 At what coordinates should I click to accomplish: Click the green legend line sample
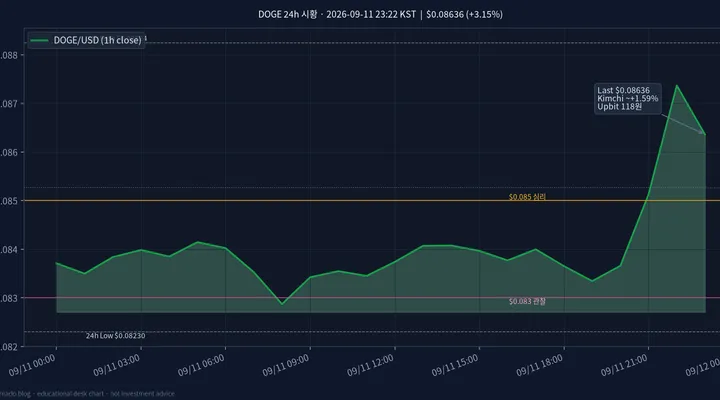[39, 40]
